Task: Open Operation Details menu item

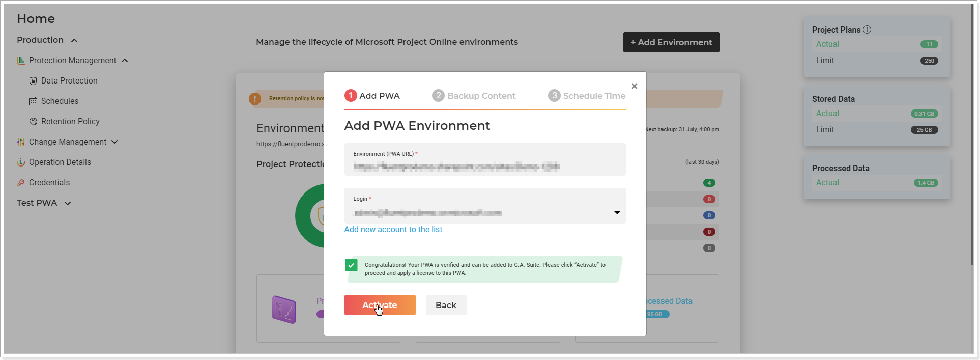Action: click(x=60, y=162)
